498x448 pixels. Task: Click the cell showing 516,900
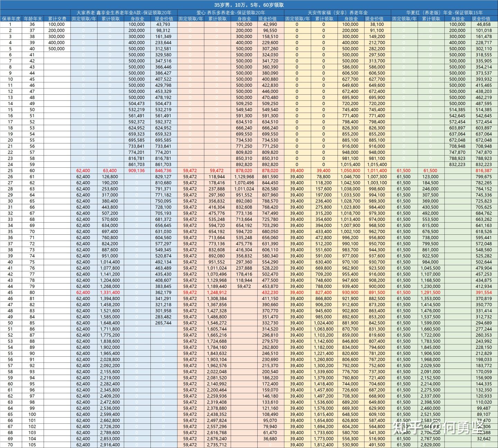pyautogui.click(x=377, y=439)
